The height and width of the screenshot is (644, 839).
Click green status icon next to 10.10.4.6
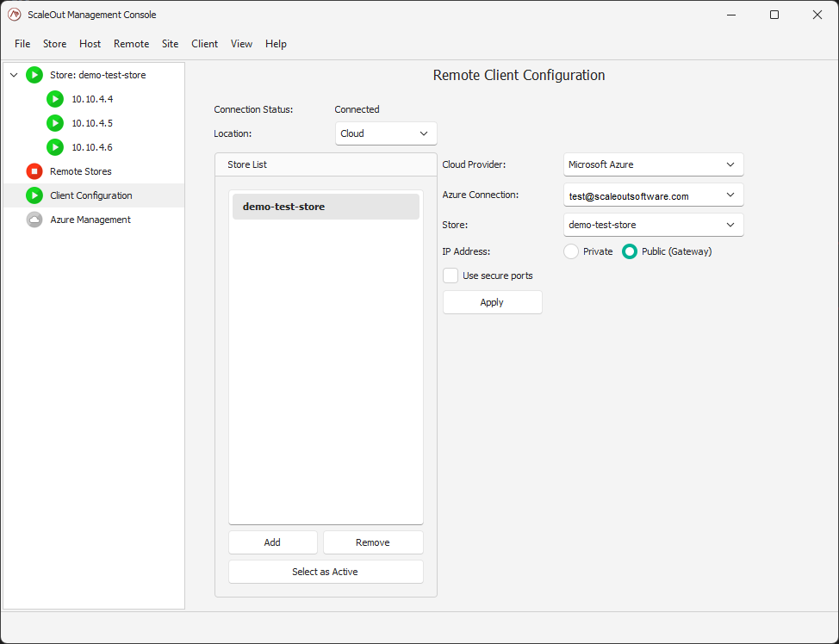(55, 147)
